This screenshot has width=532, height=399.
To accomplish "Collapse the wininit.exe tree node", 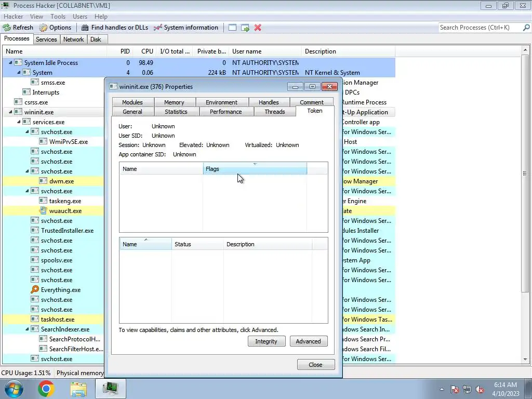I will pyautogui.click(x=10, y=112).
